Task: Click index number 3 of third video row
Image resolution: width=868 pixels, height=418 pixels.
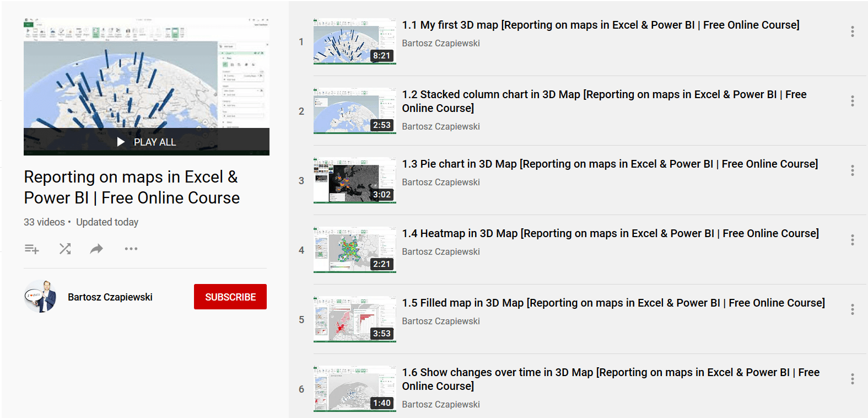Action: [x=301, y=181]
